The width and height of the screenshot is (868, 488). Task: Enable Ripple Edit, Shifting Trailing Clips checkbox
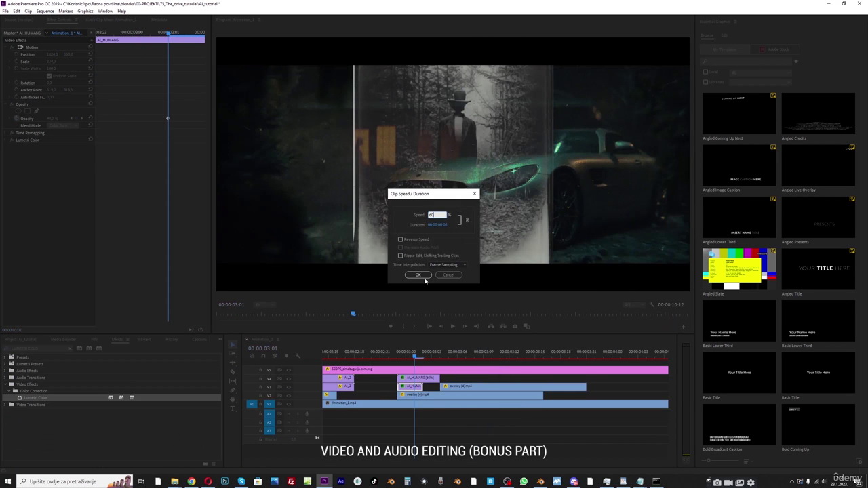(x=400, y=256)
